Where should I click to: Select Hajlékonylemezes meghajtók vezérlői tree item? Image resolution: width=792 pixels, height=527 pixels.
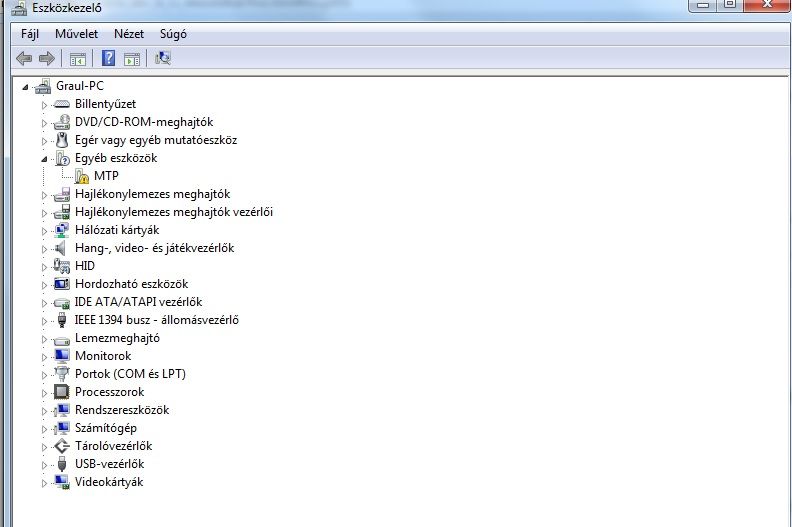pos(174,212)
